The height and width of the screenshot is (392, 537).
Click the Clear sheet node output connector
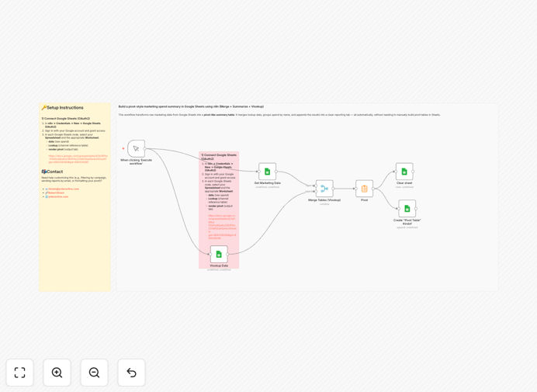[414, 172]
